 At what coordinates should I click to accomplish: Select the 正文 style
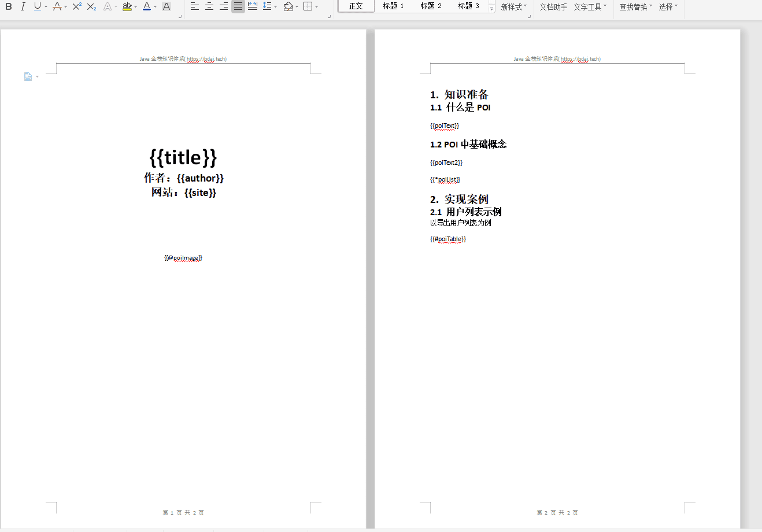pyautogui.click(x=356, y=6)
